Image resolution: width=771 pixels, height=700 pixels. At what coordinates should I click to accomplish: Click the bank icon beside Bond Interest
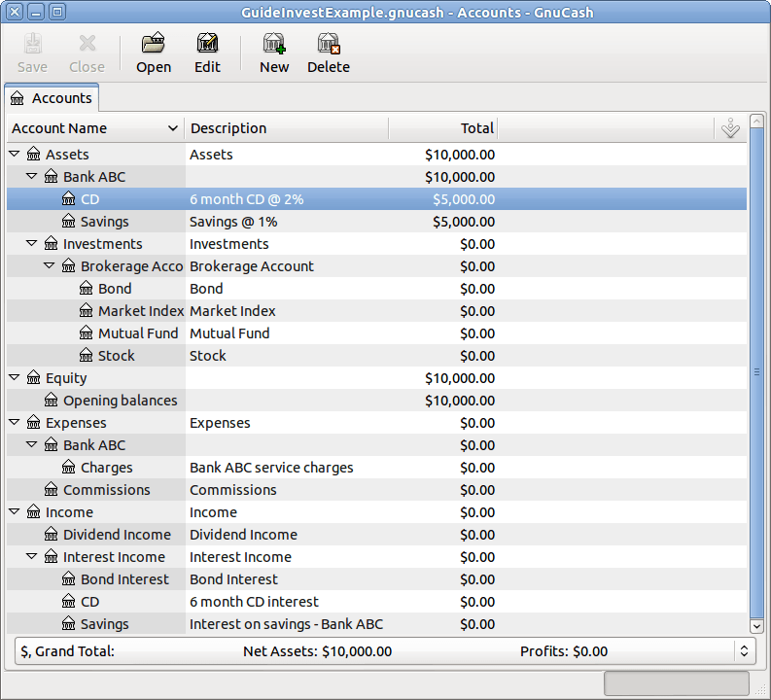69,579
